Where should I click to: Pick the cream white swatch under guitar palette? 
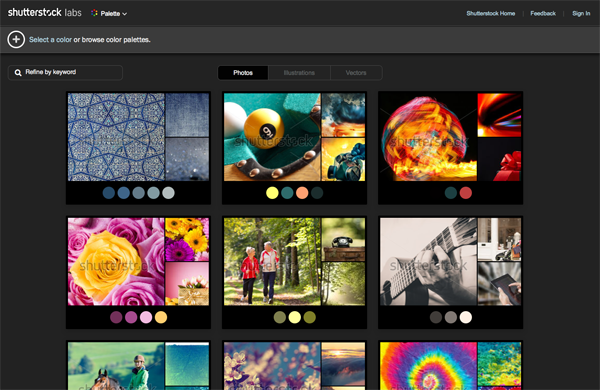point(466,317)
